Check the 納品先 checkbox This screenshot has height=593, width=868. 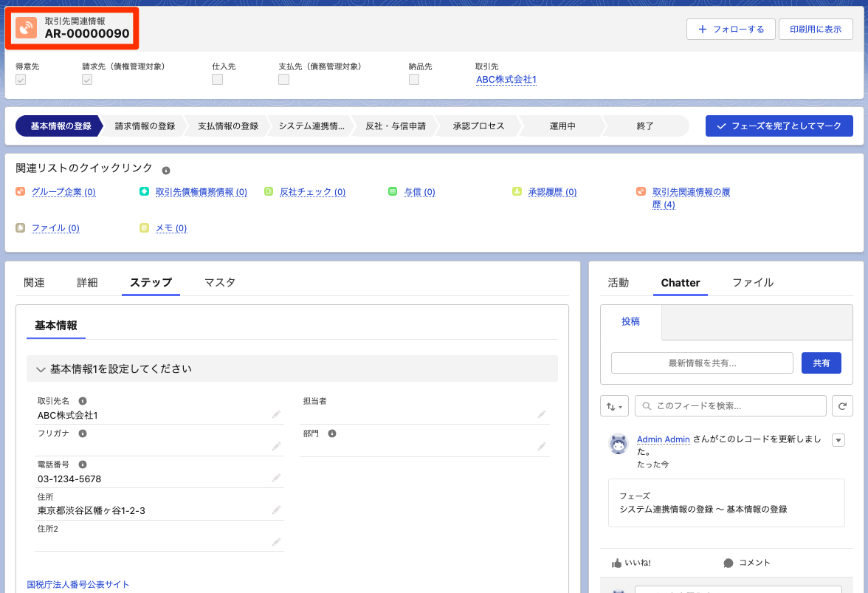(413, 79)
